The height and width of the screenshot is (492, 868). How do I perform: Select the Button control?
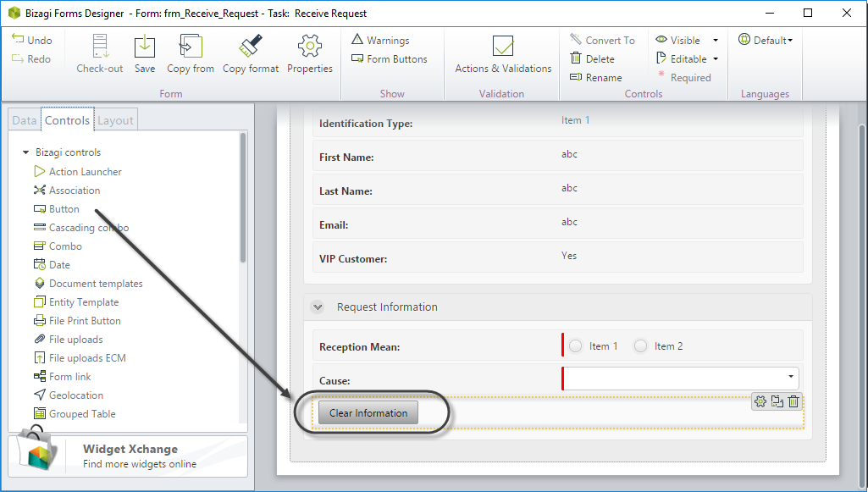tap(57, 209)
